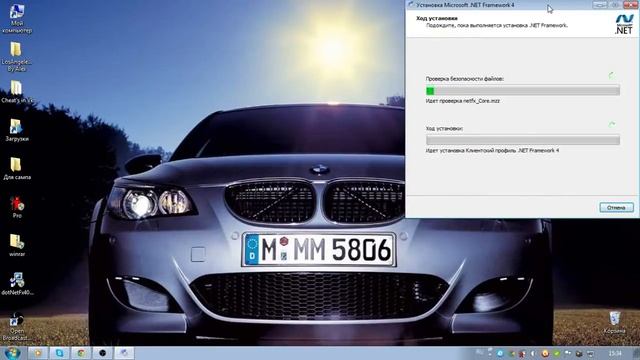
Task: Click the Подождите, пока выполняется установка text
Action: coord(497,25)
